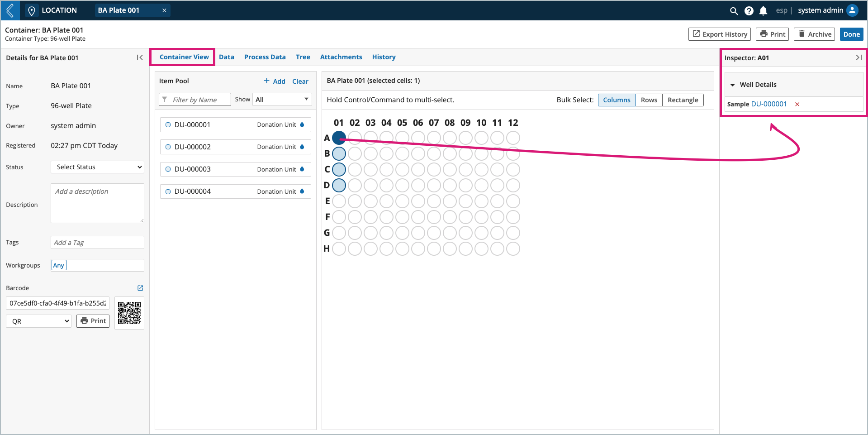The image size is (868, 435).
Task: Click Export History button
Action: click(x=720, y=34)
